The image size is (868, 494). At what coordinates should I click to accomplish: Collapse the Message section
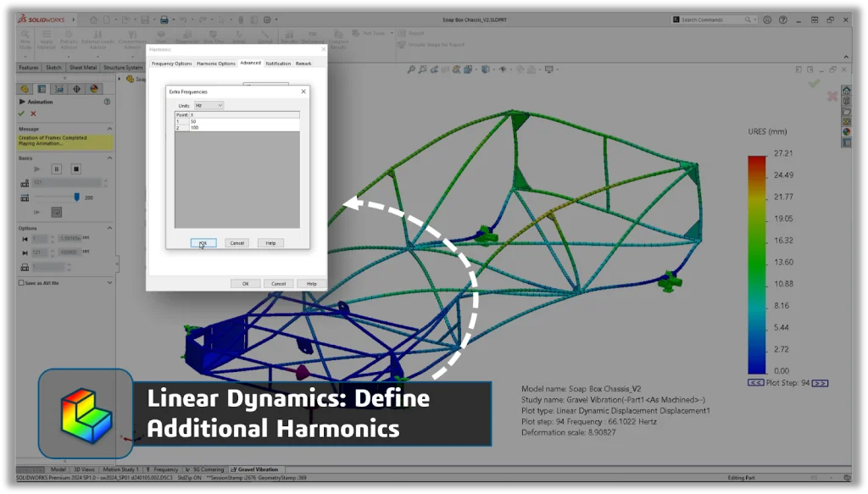click(109, 129)
